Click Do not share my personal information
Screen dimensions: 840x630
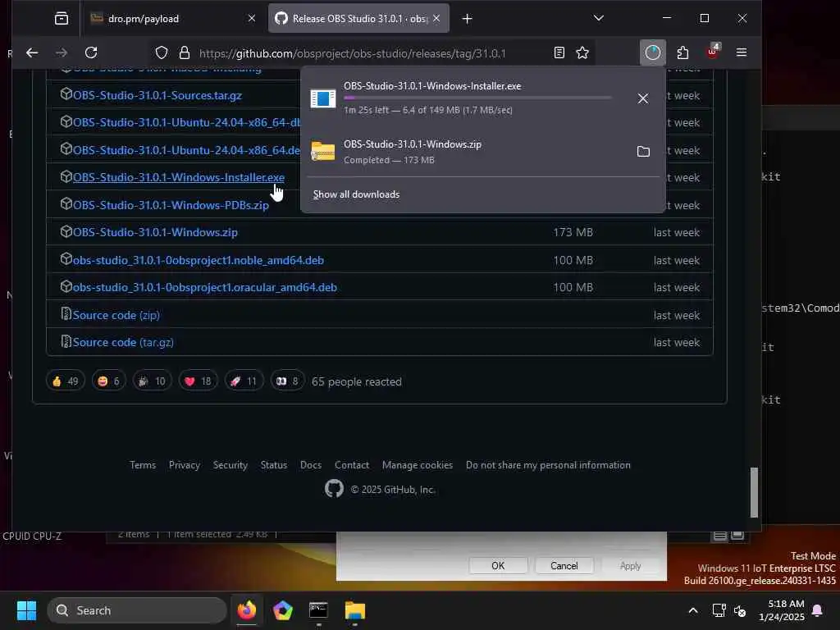(548, 465)
